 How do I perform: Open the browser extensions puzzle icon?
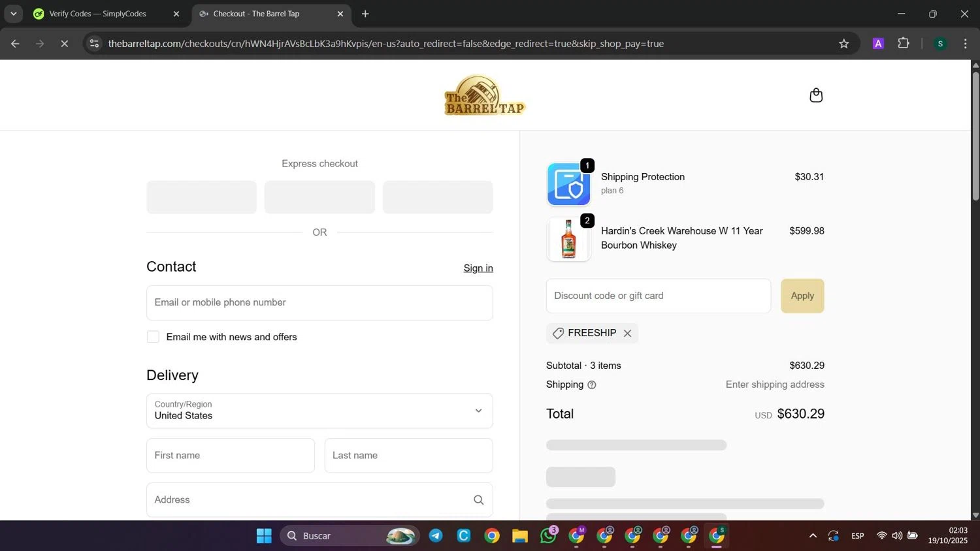(x=904, y=44)
